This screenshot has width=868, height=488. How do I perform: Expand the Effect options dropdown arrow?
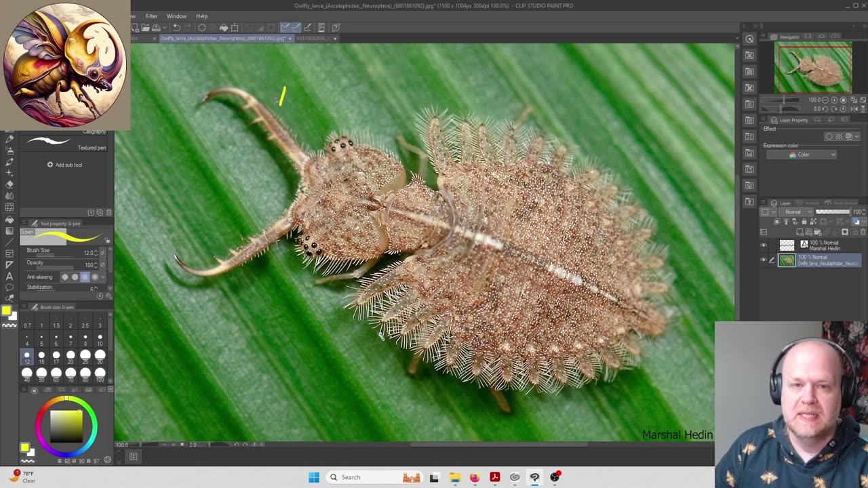(857, 136)
